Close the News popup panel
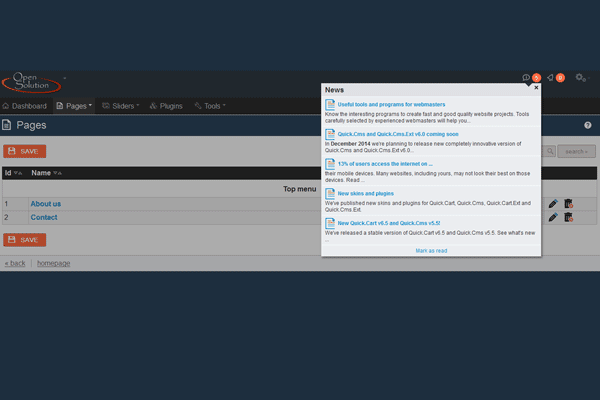600x400 pixels. 536,88
